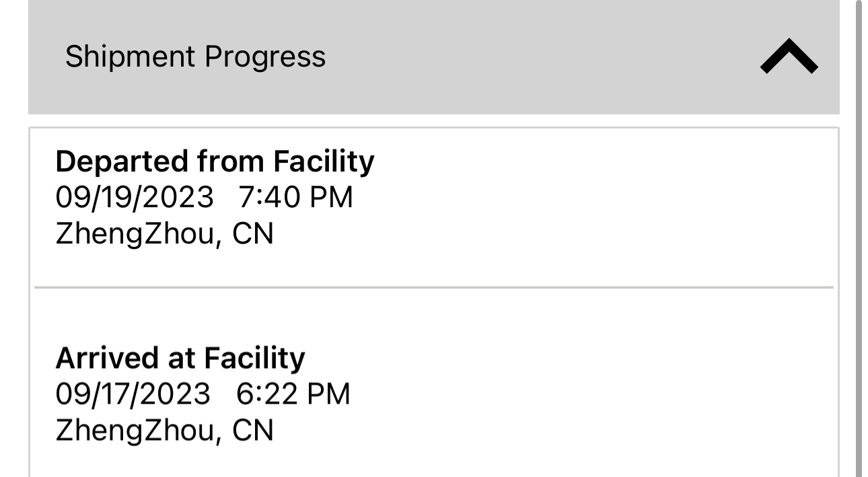Collapse the Shipment Progress chevron arrow

(x=789, y=57)
